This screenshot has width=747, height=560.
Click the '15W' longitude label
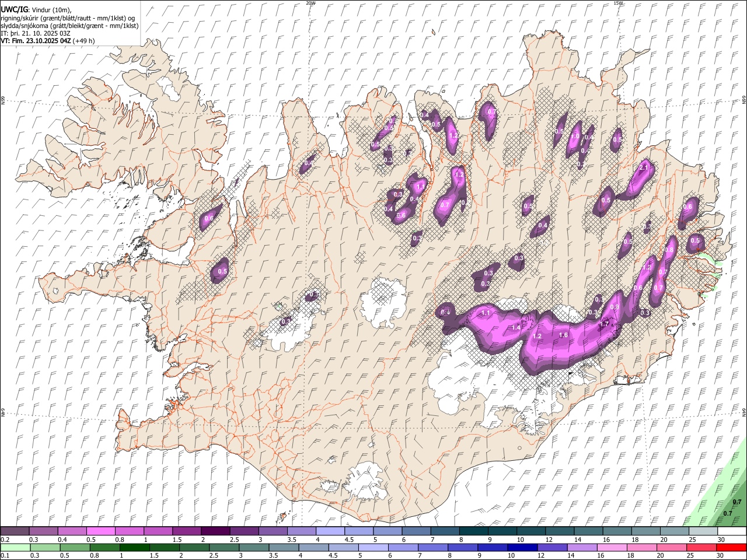point(618,3)
